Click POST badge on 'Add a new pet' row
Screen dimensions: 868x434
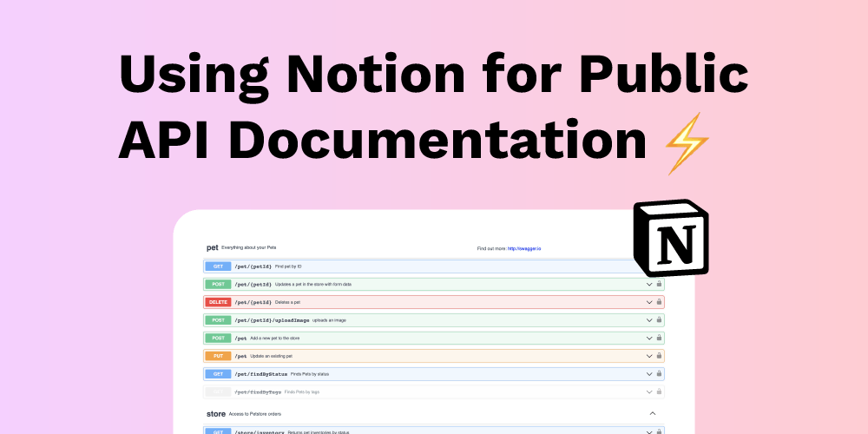(218, 338)
